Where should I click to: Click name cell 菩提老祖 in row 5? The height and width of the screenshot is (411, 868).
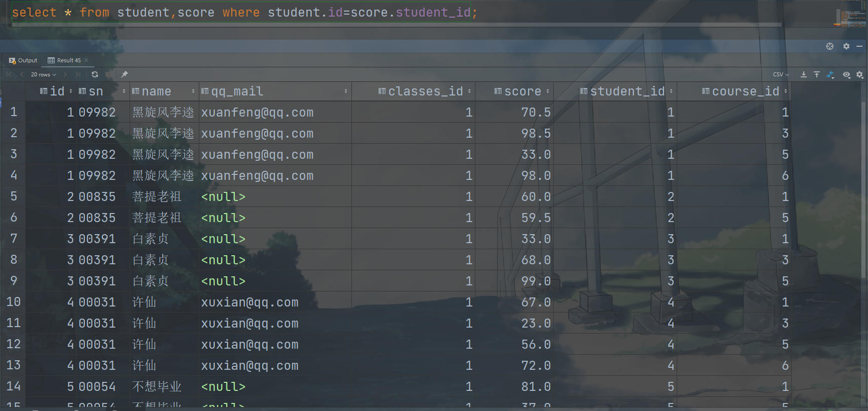click(164, 196)
